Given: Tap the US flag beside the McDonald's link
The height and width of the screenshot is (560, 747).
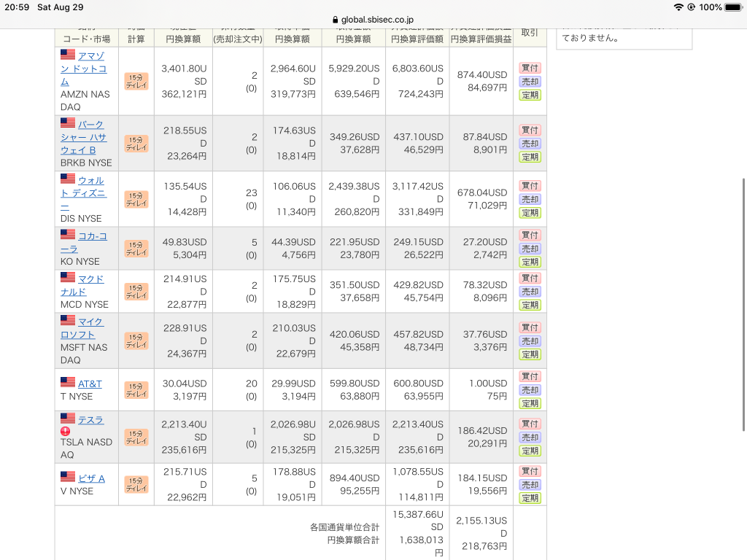Looking at the screenshot, I should (x=68, y=277).
